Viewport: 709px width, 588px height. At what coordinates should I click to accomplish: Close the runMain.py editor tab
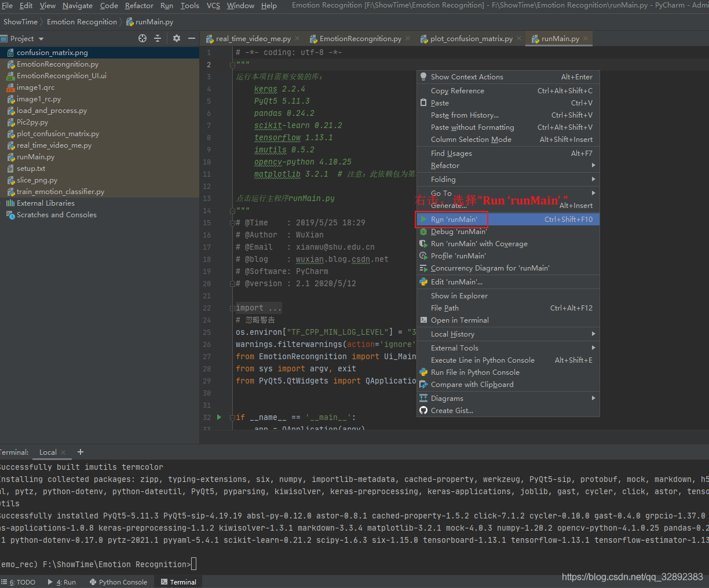[x=586, y=38]
